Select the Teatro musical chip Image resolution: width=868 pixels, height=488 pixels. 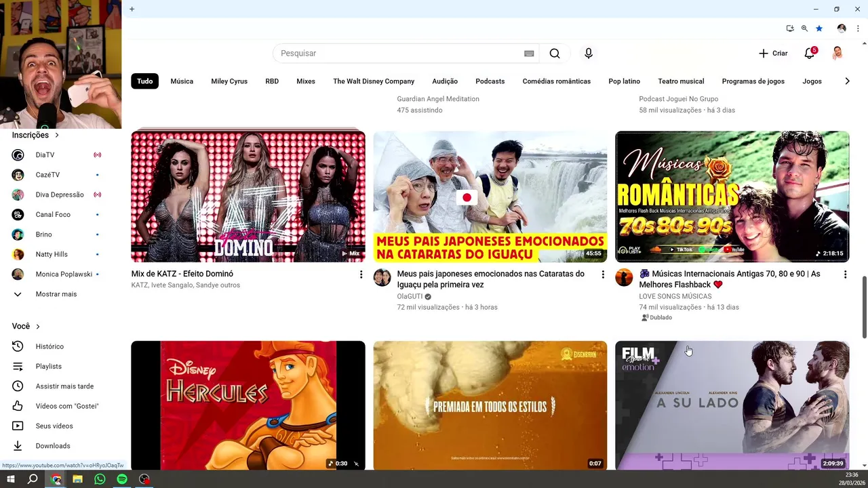click(681, 81)
